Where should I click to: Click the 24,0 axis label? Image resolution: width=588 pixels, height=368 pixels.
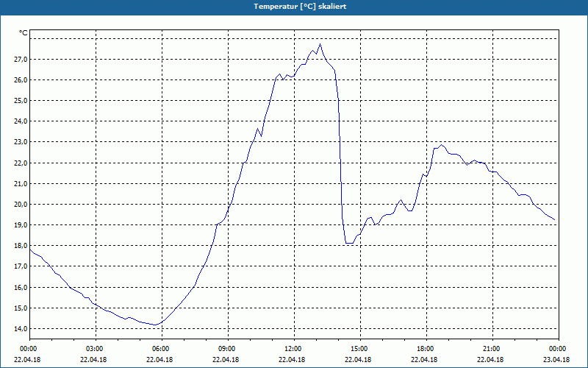(21, 121)
